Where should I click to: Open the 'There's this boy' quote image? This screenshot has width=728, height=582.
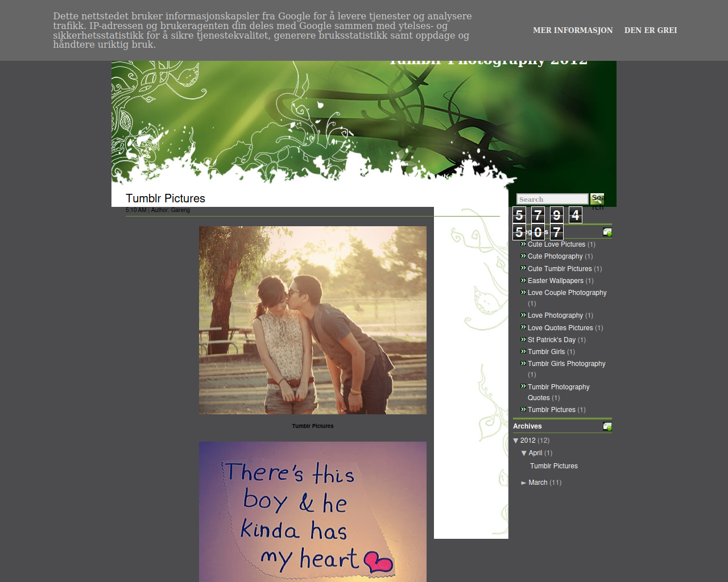tap(313, 512)
